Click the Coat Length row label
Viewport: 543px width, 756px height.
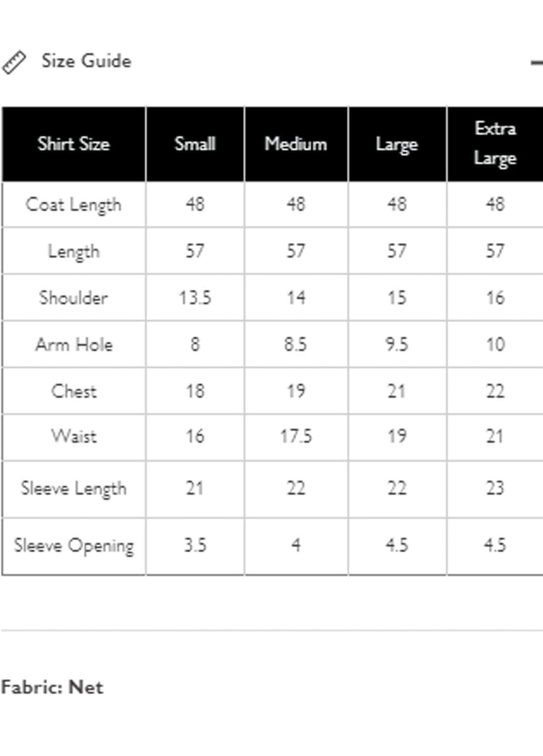click(73, 205)
